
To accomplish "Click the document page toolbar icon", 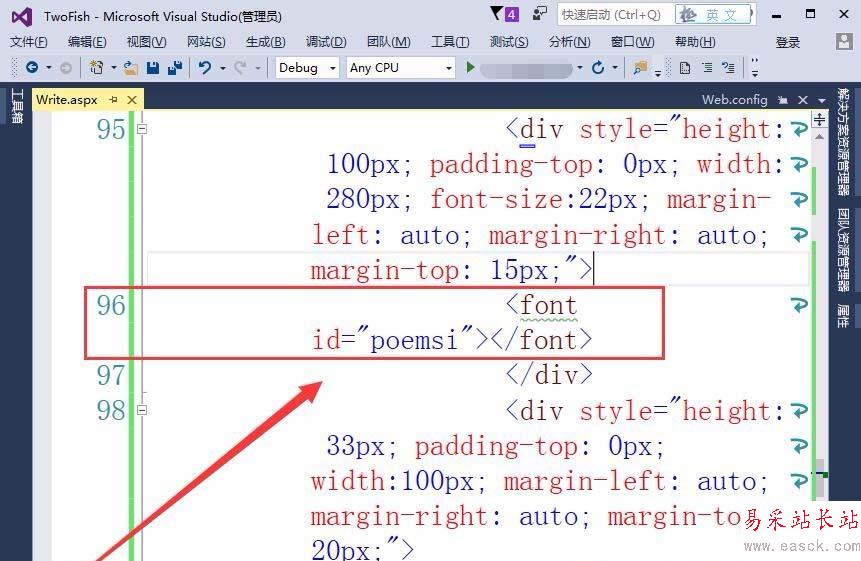I will tap(685, 68).
